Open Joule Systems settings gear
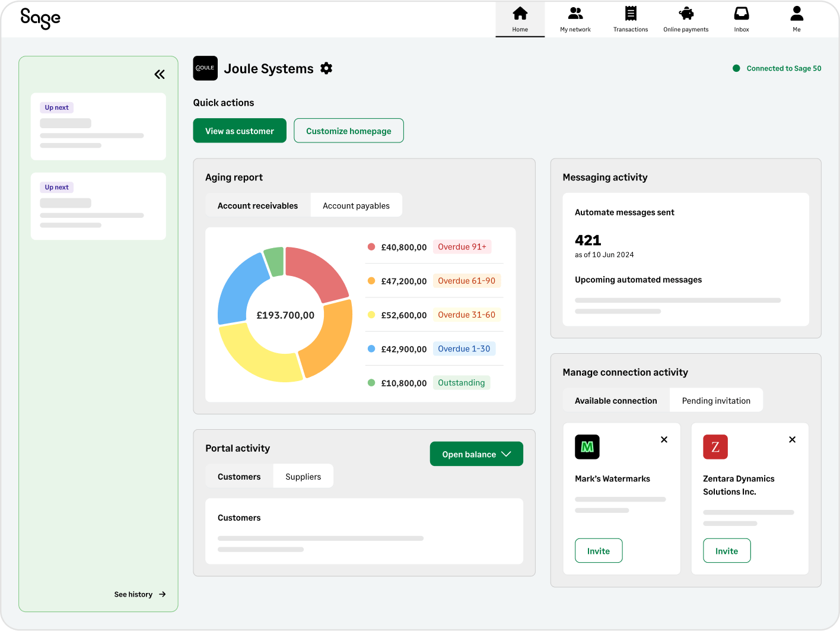This screenshot has height=631, width=840. (x=326, y=68)
